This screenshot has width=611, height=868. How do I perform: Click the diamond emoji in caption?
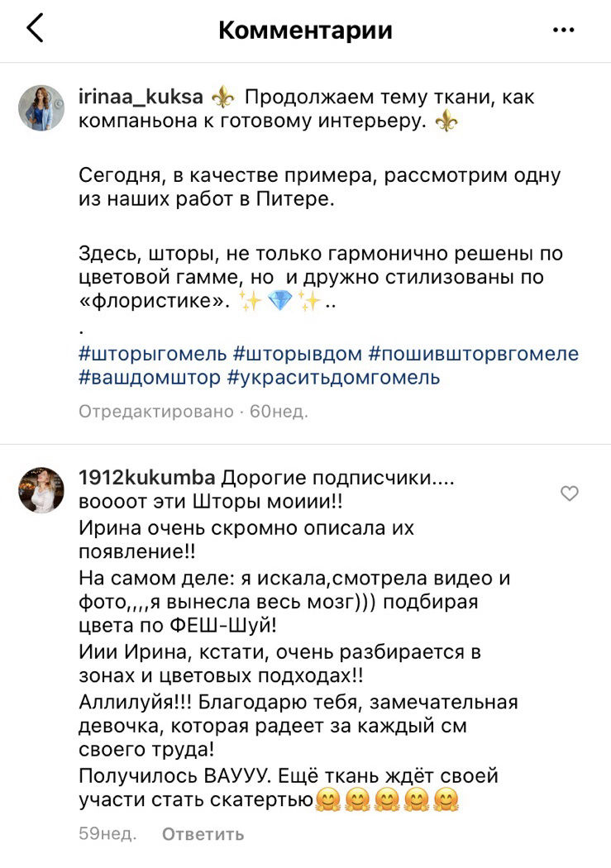click(279, 301)
